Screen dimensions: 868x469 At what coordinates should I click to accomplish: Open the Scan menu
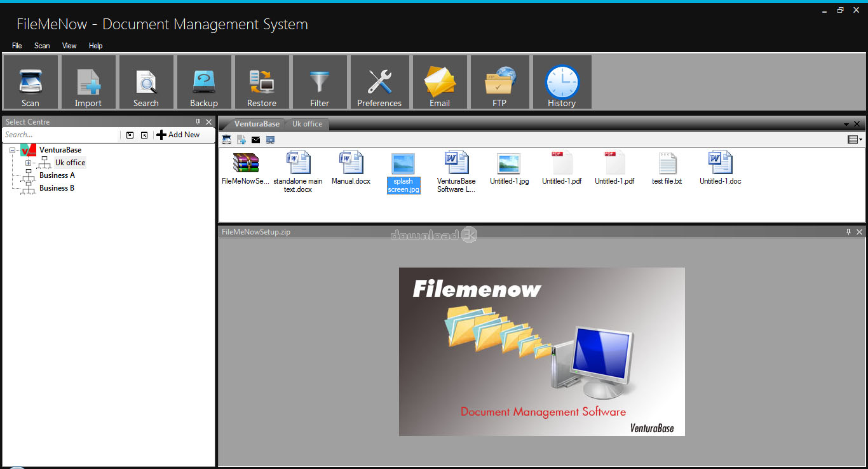tap(42, 46)
